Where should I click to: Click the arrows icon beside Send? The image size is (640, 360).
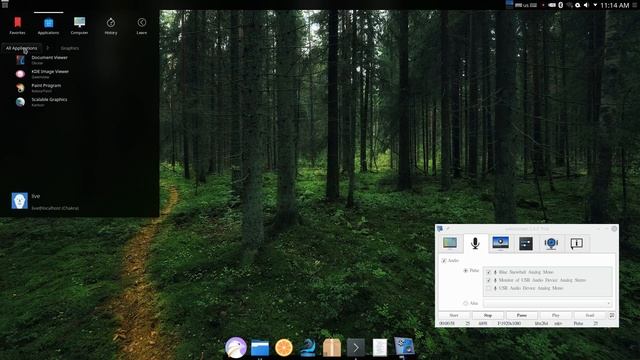pyautogui.click(x=612, y=316)
